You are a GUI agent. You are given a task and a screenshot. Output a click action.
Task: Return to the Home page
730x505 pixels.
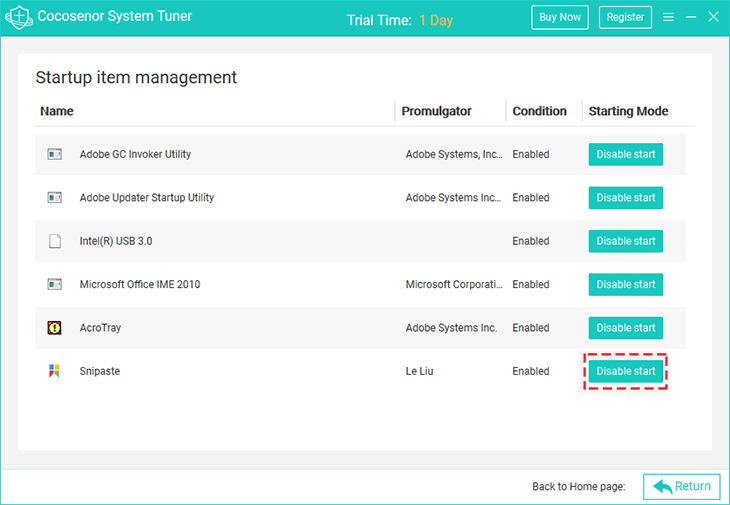682,486
